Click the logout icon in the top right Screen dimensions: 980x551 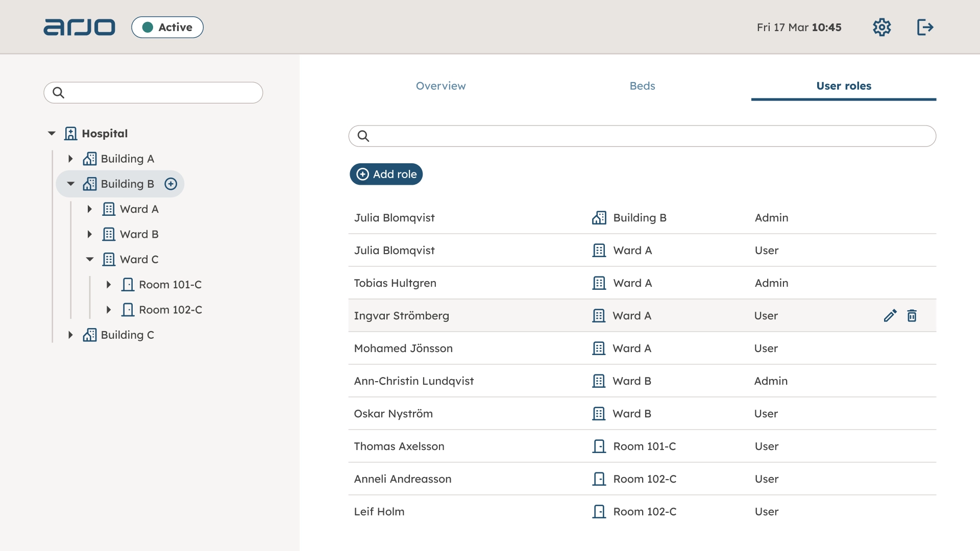[925, 27]
